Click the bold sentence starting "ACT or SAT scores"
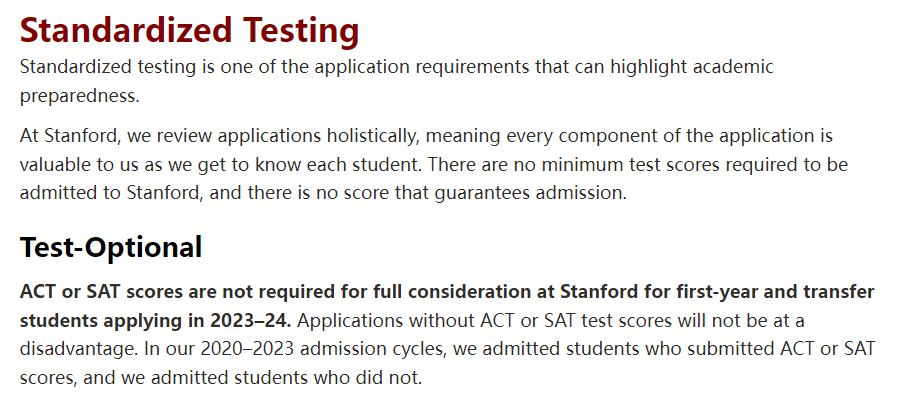 300,293
